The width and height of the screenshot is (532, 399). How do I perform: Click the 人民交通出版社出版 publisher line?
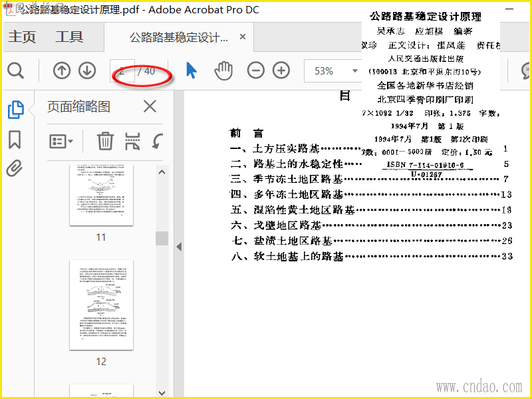pos(426,59)
